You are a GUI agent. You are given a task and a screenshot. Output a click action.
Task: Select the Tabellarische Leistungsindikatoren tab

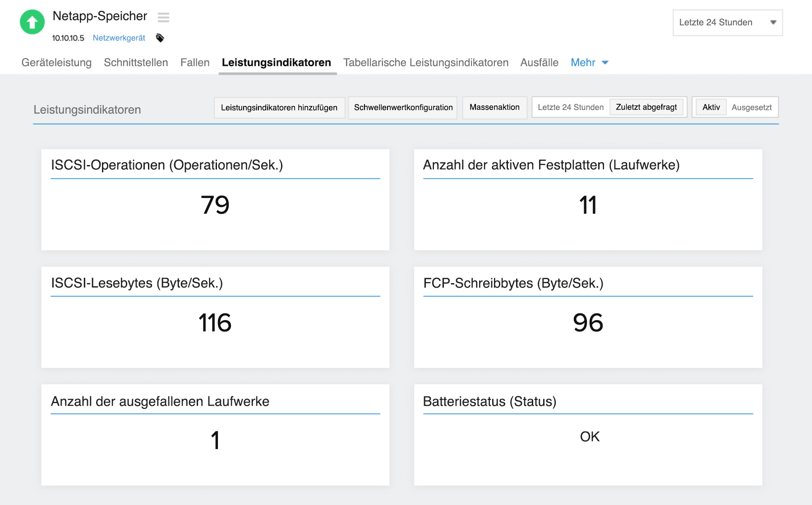pyautogui.click(x=425, y=63)
